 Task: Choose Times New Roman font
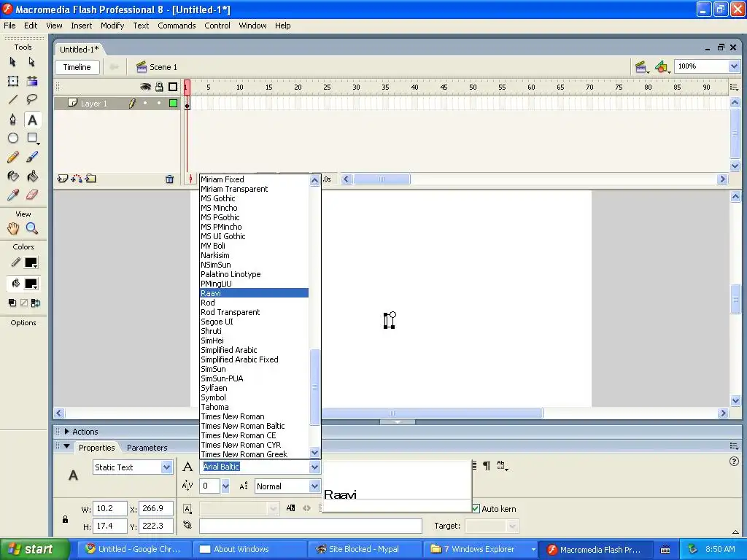pyautogui.click(x=233, y=416)
